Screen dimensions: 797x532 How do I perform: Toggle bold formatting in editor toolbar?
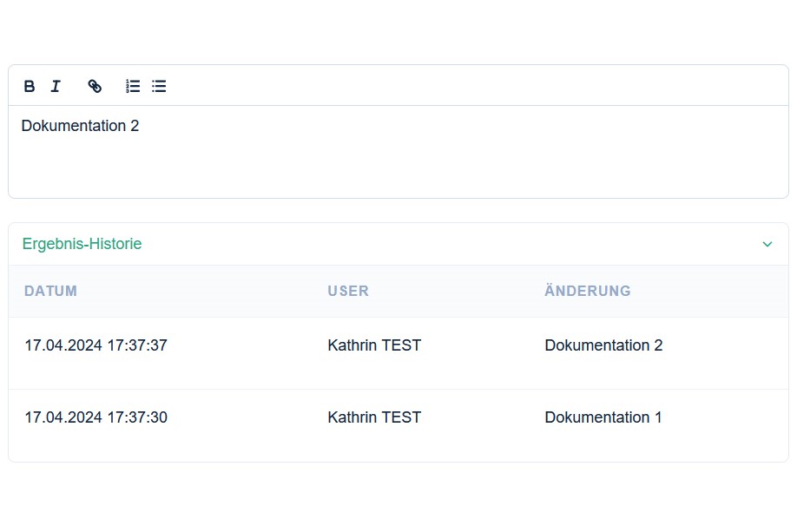(30, 87)
